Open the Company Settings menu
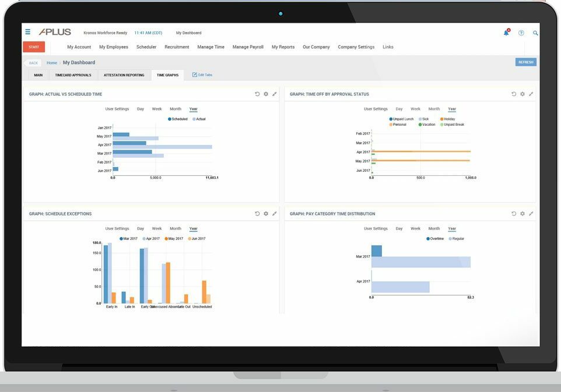This screenshot has height=392, width=561. pyautogui.click(x=356, y=47)
